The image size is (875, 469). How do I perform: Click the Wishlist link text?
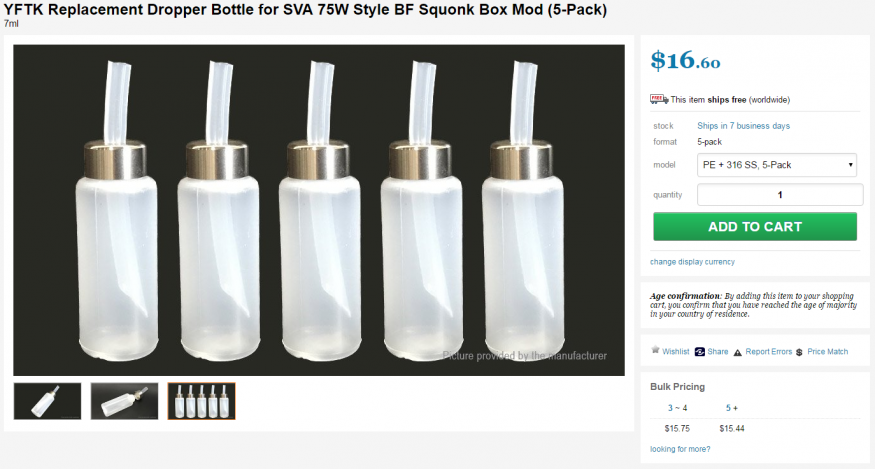[x=676, y=352]
